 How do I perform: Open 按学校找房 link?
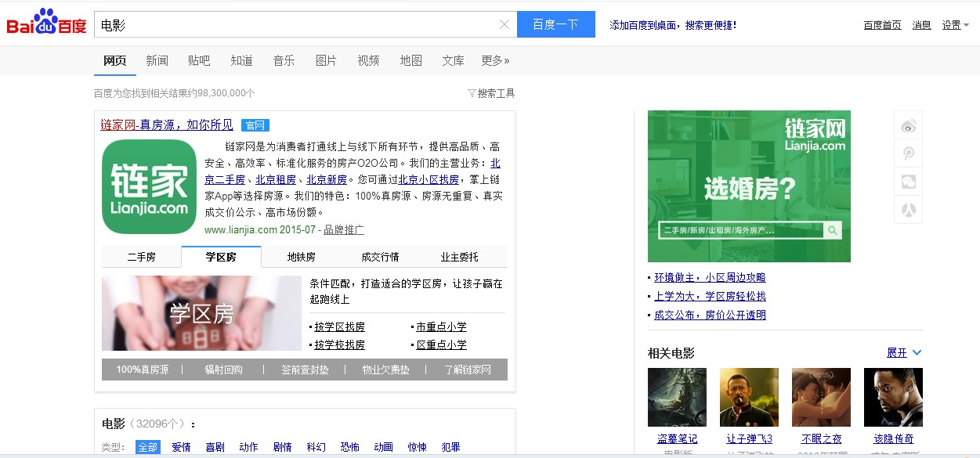[x=340, y=344]
